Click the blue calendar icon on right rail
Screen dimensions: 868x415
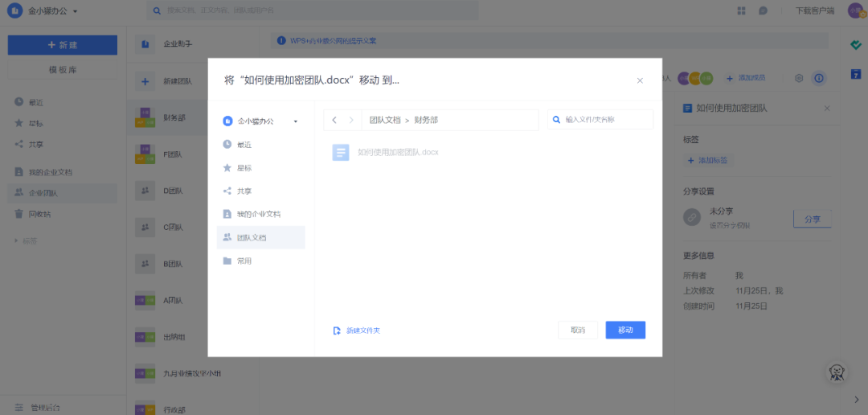pyautogui.click(x=856, y=74)
